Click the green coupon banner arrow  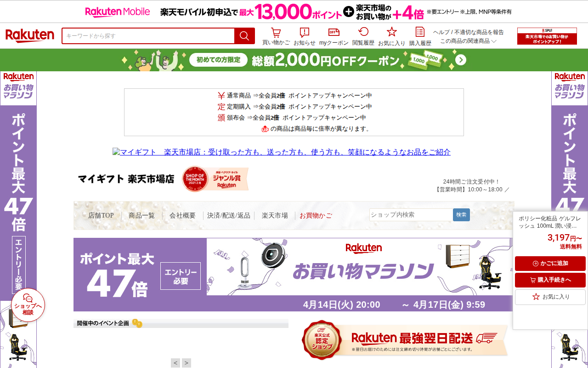coord(461,60)
